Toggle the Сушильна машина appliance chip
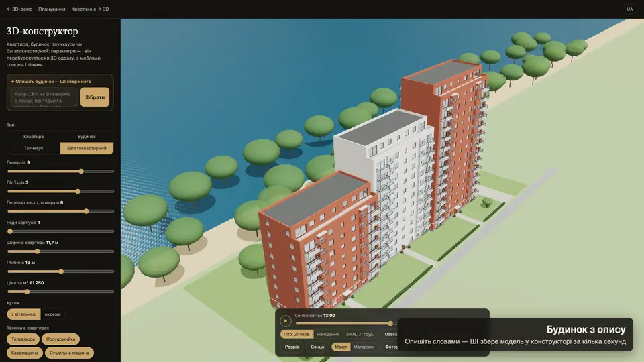The height and width of the screenshot is (362, 644). (x=69, y=353)
